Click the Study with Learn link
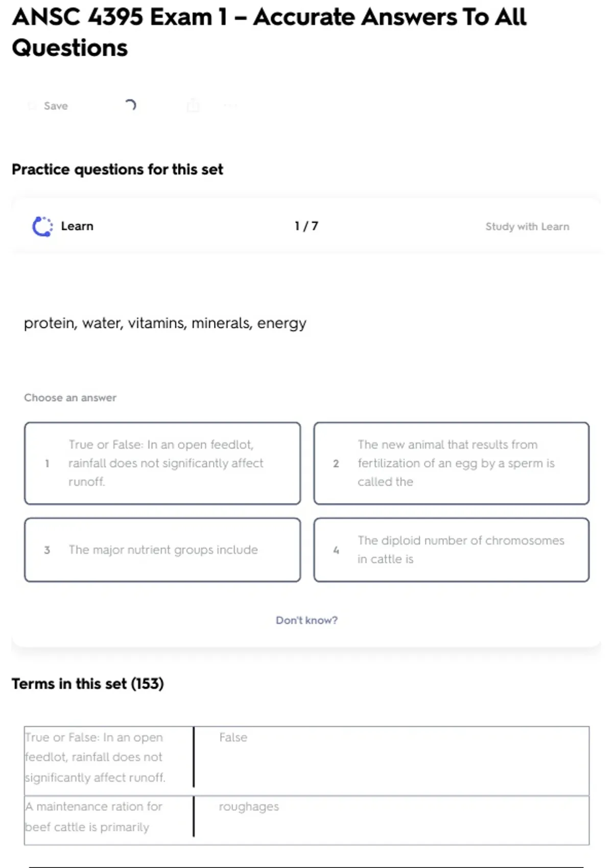Viewport: 613px width, 868px height. [527, 226]
